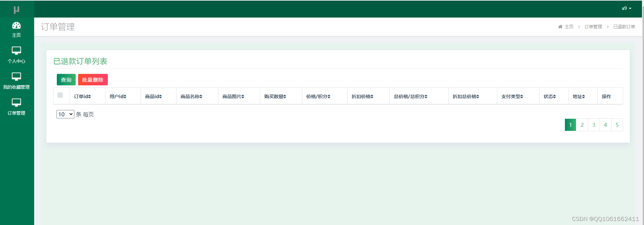Sort table by 商品图片 column

(233, 96)
